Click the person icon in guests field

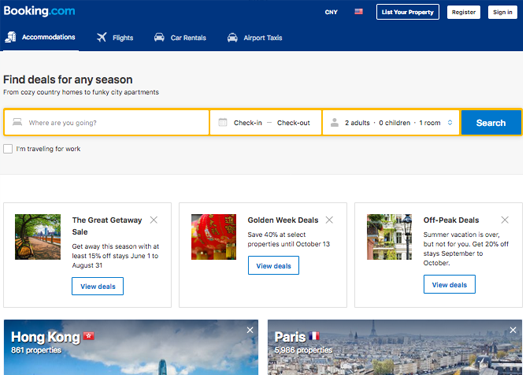click(x=335, y=122)
